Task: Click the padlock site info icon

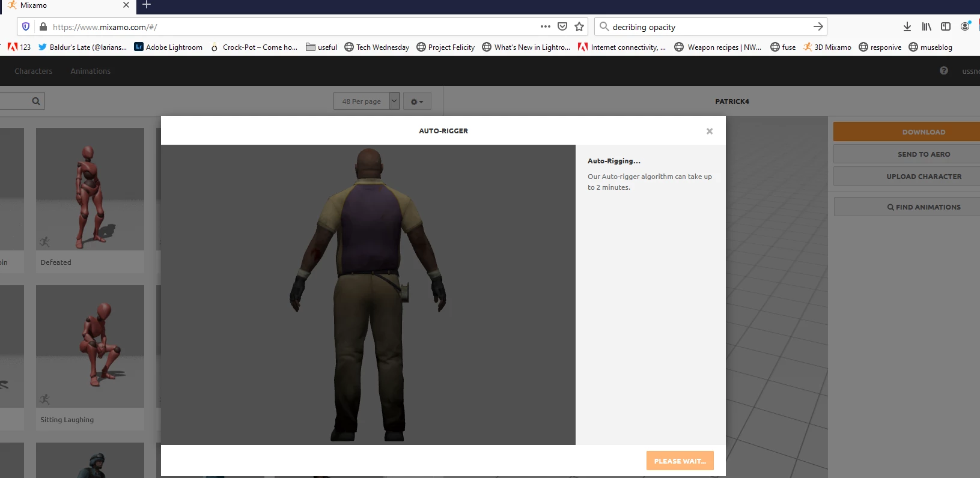Action: click(43, 27)
